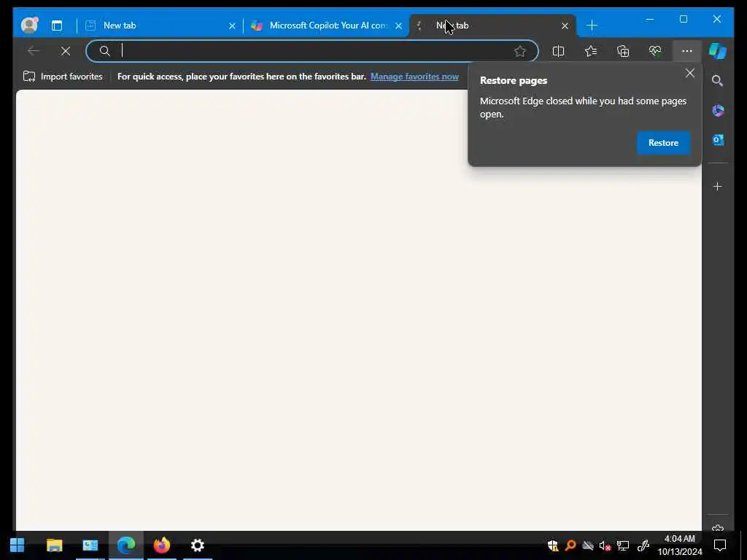This screenshot has width=747, height=560.
Task: Open Manage favorites now link
Action: [x=414, y=77]
